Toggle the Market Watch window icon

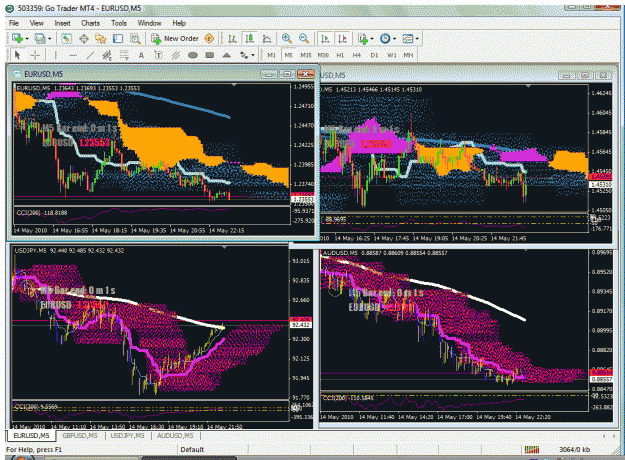point(66,38)
